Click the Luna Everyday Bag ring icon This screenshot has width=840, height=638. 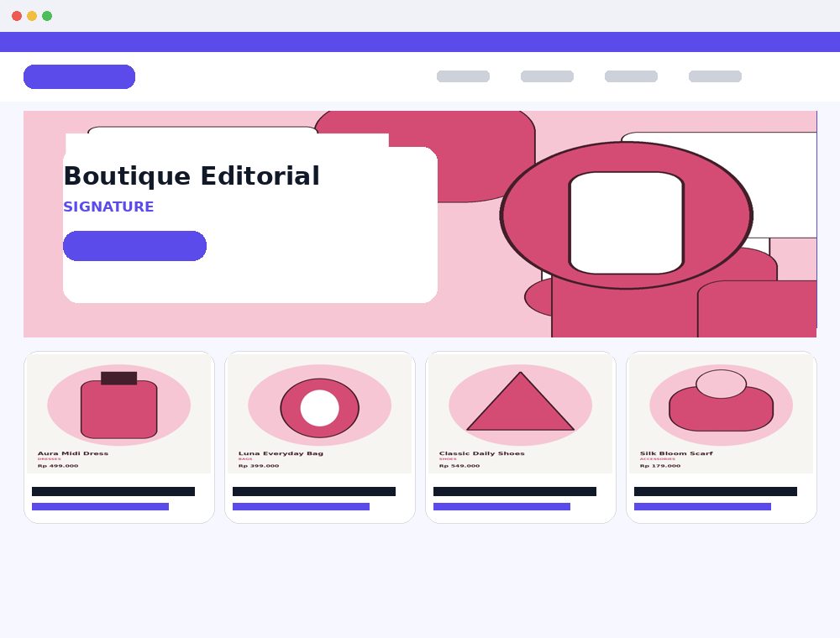(320, 408)
